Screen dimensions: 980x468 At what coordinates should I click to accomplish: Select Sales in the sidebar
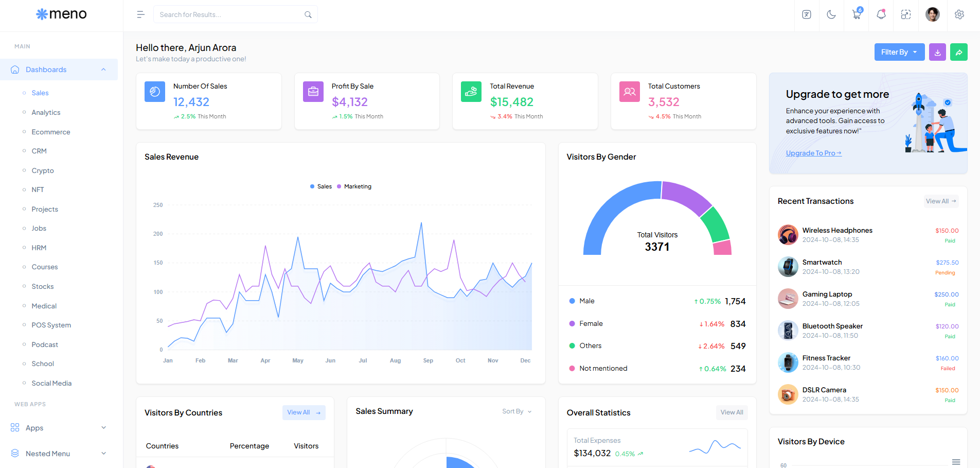[x=40, y=93]
